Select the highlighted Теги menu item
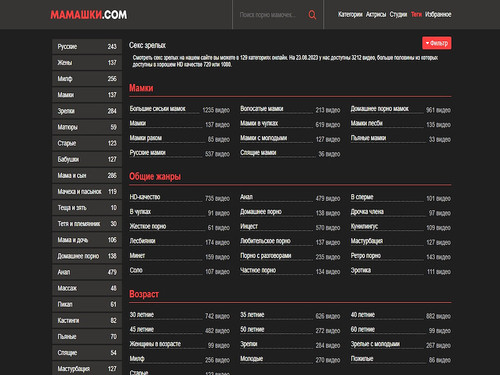Viewport: 500px width, 375px height. (x=416, y=14)
